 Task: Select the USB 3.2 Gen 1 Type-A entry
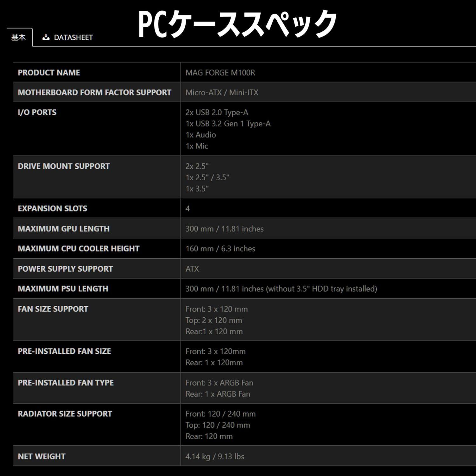tap(228, 124)
